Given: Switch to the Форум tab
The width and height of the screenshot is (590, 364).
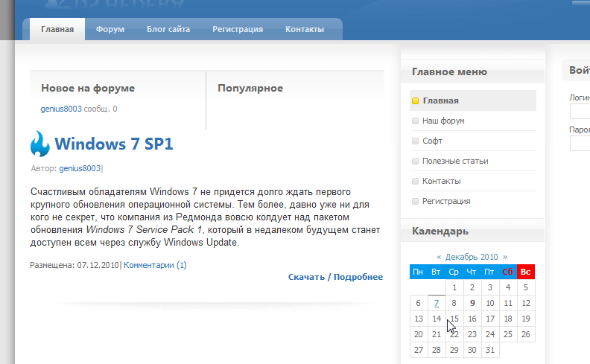Looking at the screenshot, I should click(110, 29).
